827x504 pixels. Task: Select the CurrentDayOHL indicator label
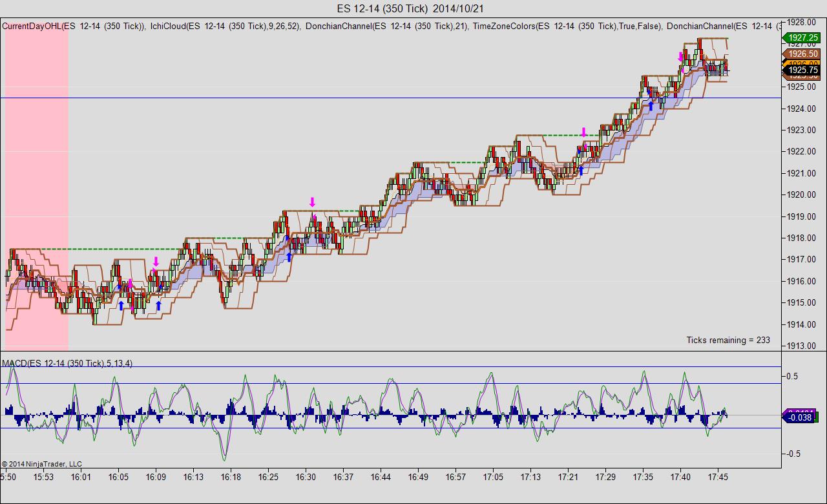click(74, 26)
